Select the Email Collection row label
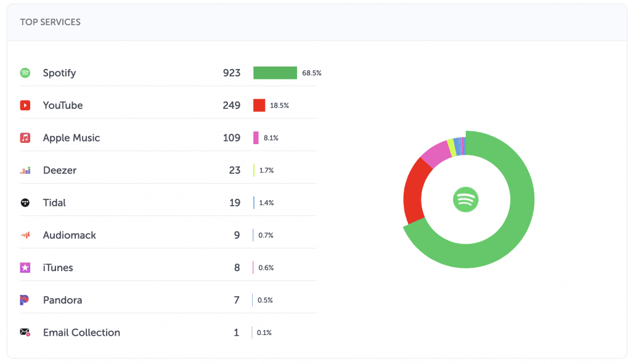631x364 pixels. pos(81,333)
